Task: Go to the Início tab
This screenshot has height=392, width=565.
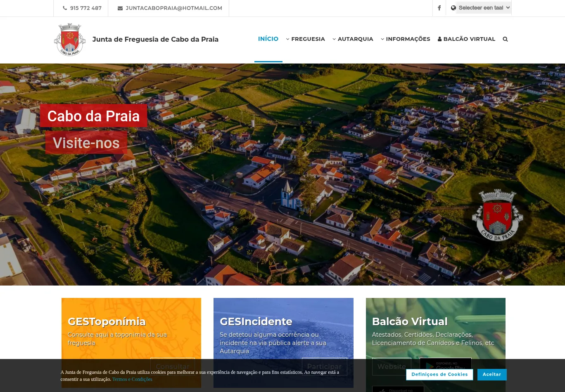Action: 268,39
